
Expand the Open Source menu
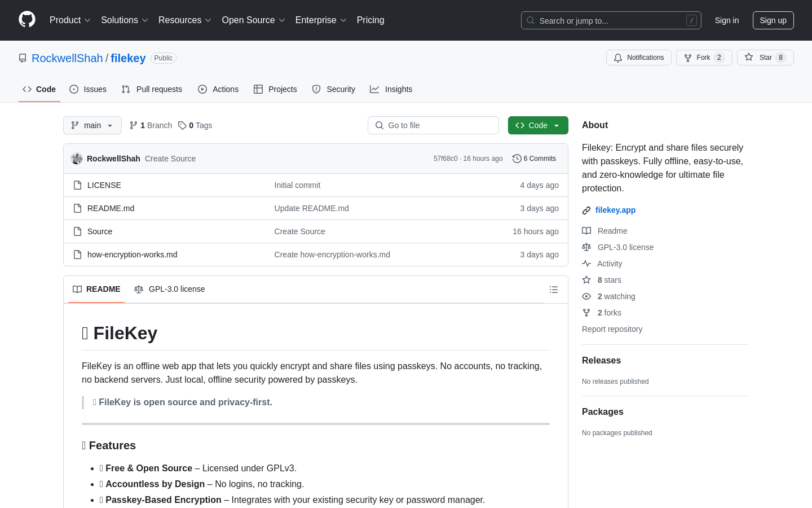[x=254, y=20]
